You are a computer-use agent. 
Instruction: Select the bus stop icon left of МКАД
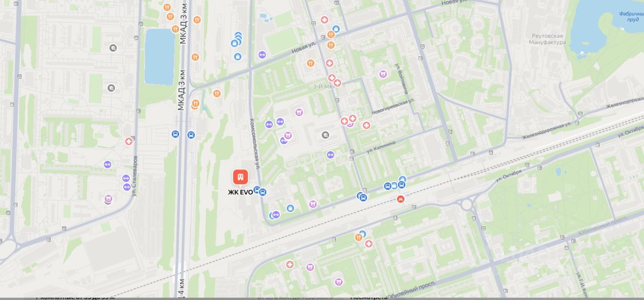(175, 134)
